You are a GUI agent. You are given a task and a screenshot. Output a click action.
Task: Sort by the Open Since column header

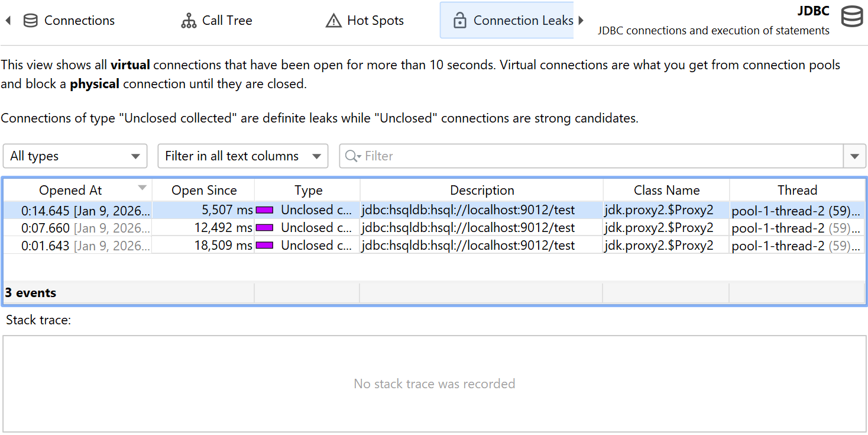click(x=203, y=191)
